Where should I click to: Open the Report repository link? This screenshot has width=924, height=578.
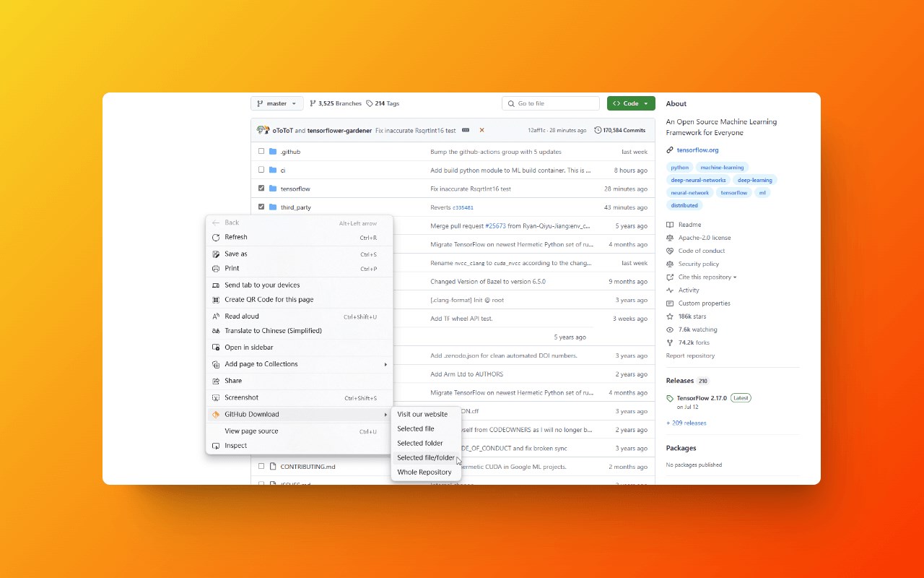pos(690,355)
